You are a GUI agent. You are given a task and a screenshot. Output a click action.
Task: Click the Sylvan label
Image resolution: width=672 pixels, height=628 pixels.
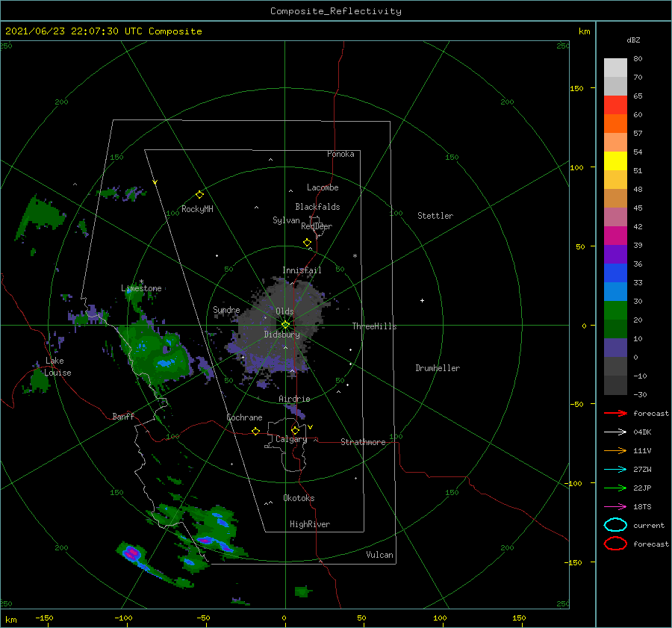click(286, 220)
